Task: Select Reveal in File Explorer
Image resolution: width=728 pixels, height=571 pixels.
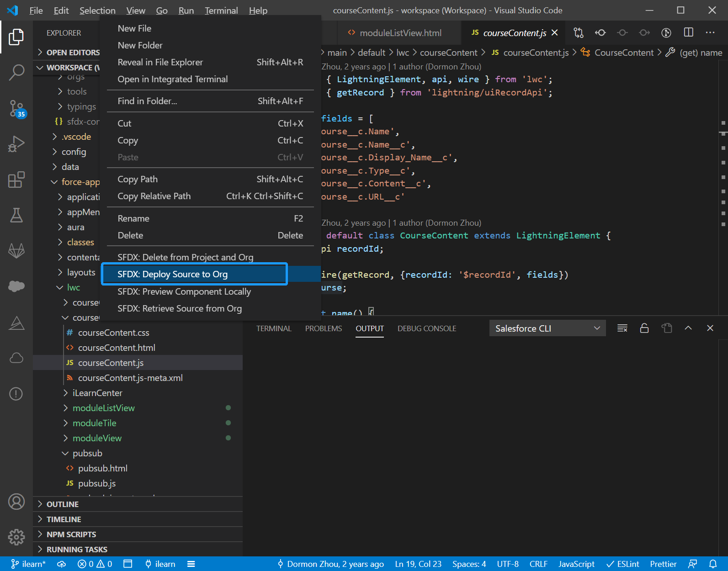Action: click(210, 62)
